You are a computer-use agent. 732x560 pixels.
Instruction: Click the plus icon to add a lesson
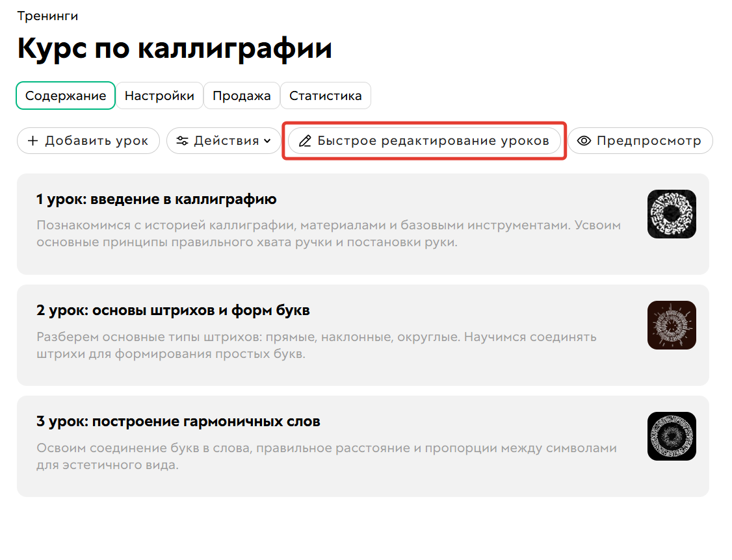tap(34, 141)
